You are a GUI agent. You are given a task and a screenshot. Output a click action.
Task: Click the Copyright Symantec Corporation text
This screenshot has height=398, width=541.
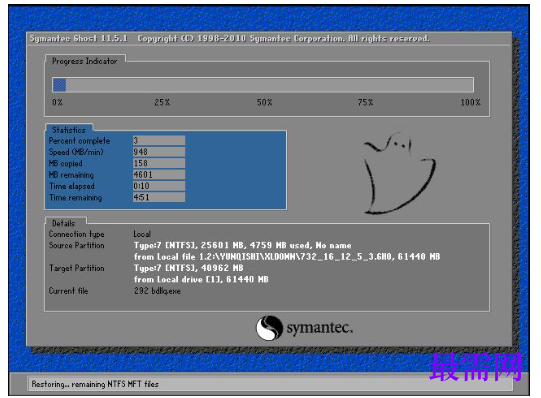284,38
